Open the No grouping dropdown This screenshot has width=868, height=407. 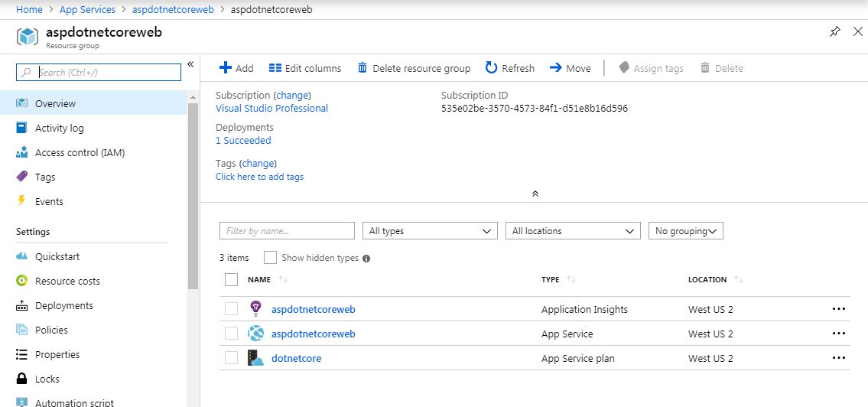click(685, 231)
